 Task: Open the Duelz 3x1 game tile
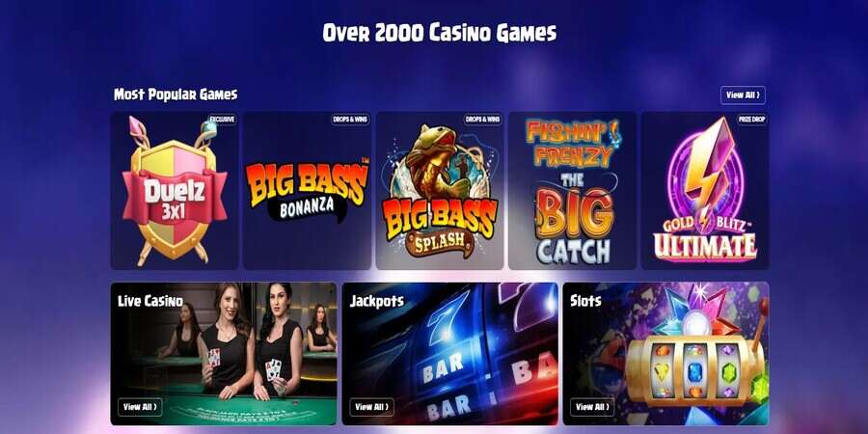click(175, 190)
